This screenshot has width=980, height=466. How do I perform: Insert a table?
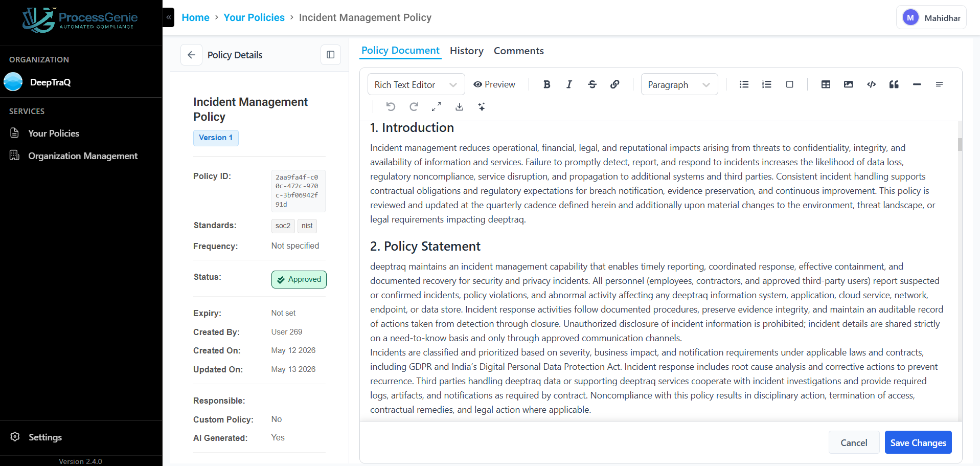(826, 84)
